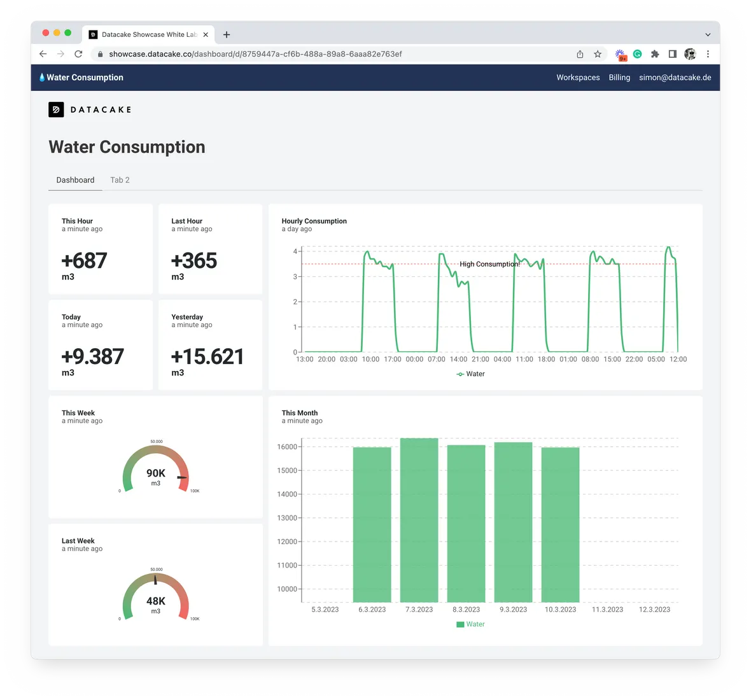The height and width of the screenshot is (700, 751).
Task: Click the This Month chart title
Action: pos(300,413)
